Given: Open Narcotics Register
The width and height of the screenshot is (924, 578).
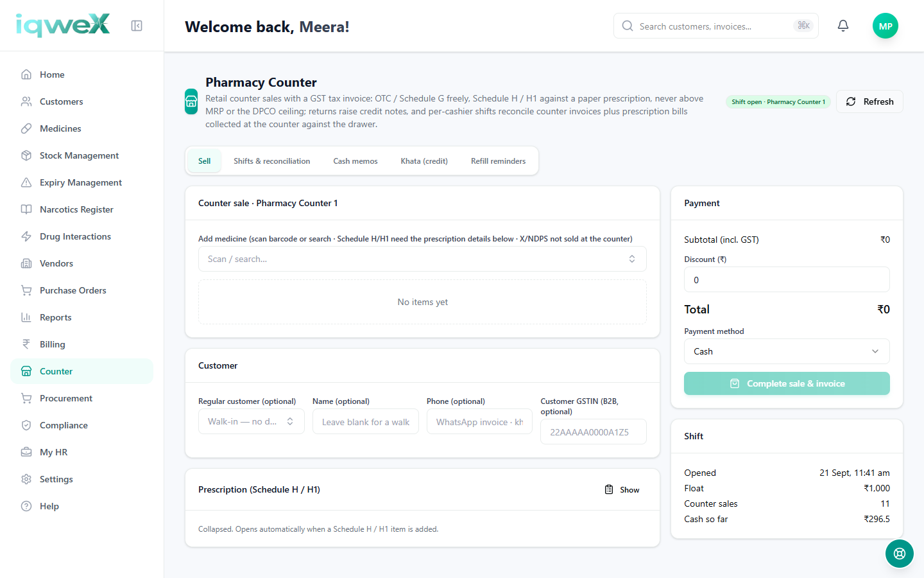Looking at the screenshot, I should tap(82, 209).
